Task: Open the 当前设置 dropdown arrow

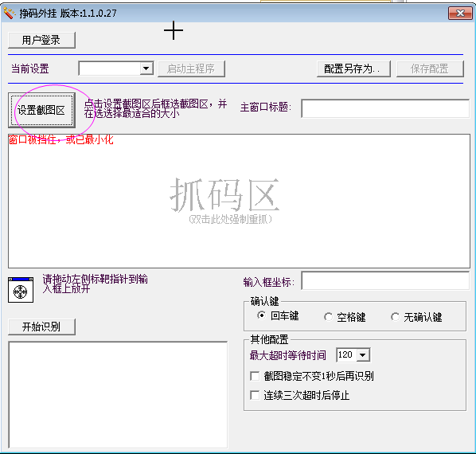Action: tap(146, 68)
